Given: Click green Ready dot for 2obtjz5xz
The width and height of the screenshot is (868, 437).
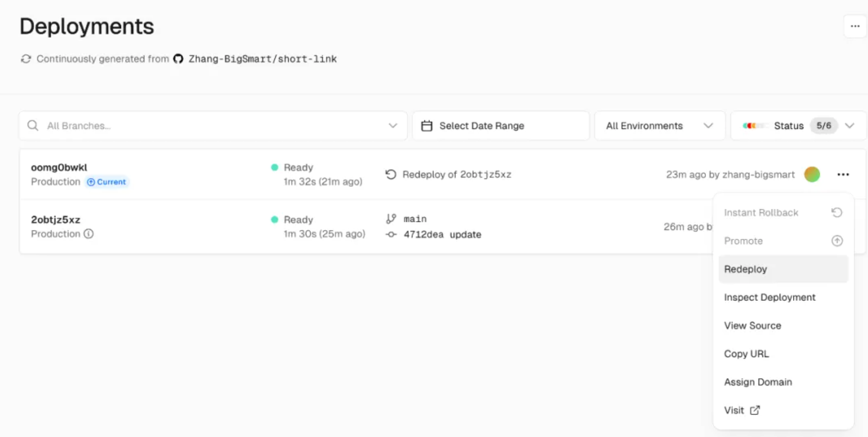Looking at the screenshot, I should (x=275, y=219).
